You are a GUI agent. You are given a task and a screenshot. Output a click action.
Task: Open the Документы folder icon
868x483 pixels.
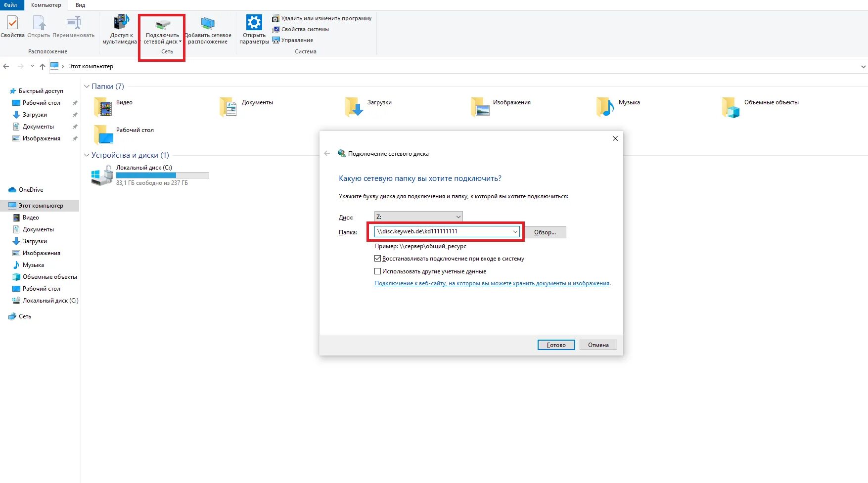[x=228, y=107]
